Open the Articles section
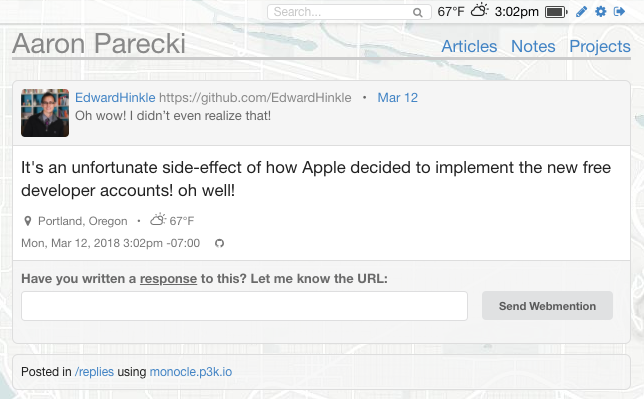644x399 pixels. pos(469,46)
